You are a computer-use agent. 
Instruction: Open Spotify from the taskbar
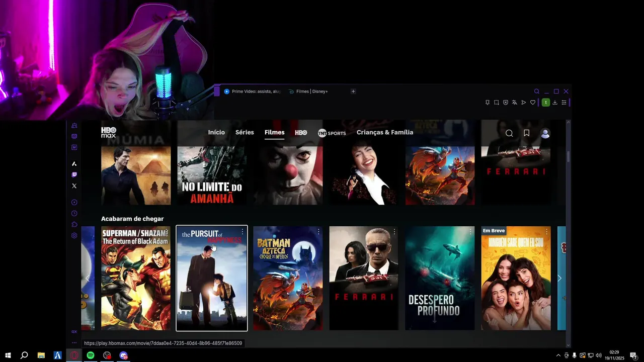(x=91, y=355)
